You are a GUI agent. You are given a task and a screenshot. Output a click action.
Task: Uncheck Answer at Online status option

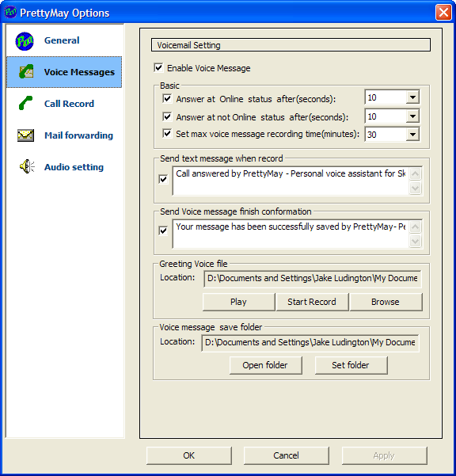tap(167, 99)
